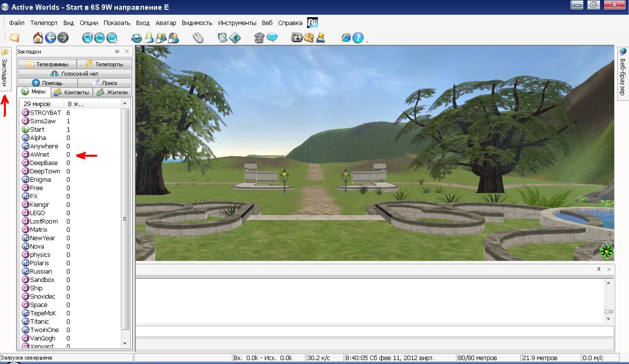Open the Internet Explorer web icon
The width and height of the screenshot is (629, 364).
[346, 37]
